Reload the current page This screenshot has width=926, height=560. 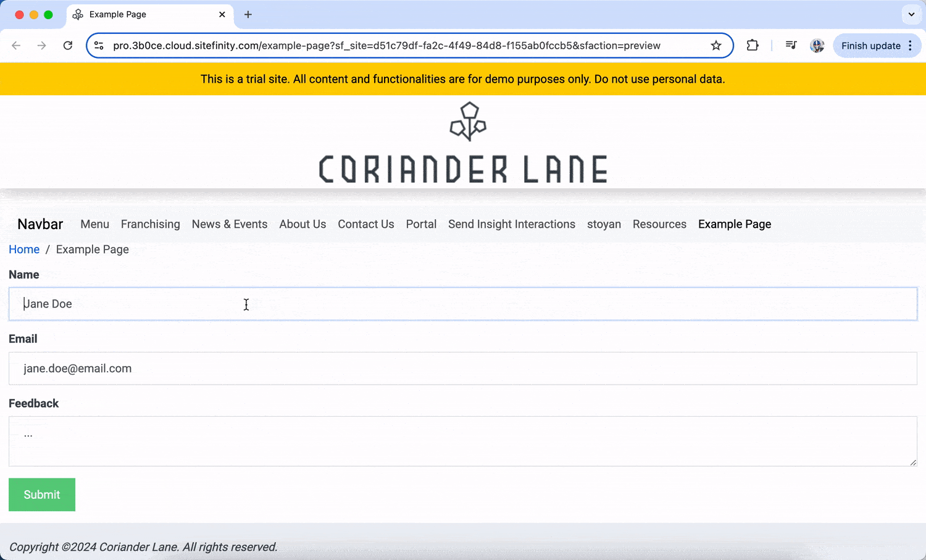click(x=68, y=46)
